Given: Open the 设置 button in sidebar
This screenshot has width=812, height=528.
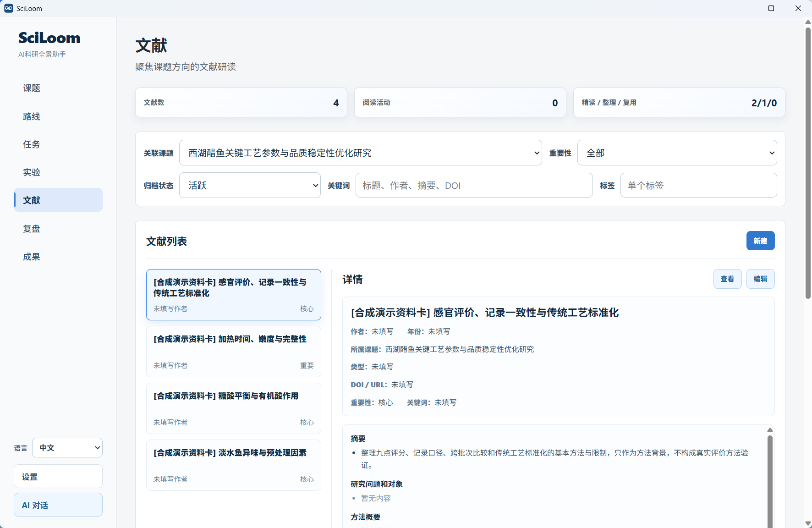Looking at the screenshot, I should (58, 477).
